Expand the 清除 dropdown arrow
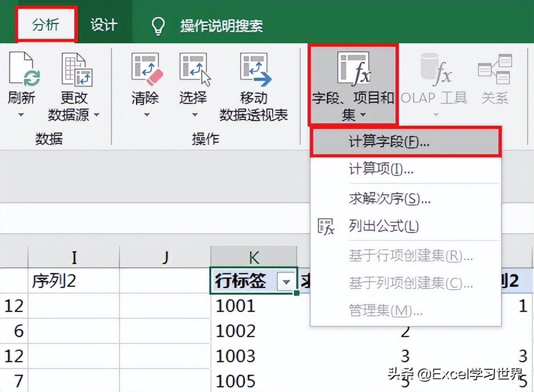The image size is (534, 392). (x=146, y=115)
